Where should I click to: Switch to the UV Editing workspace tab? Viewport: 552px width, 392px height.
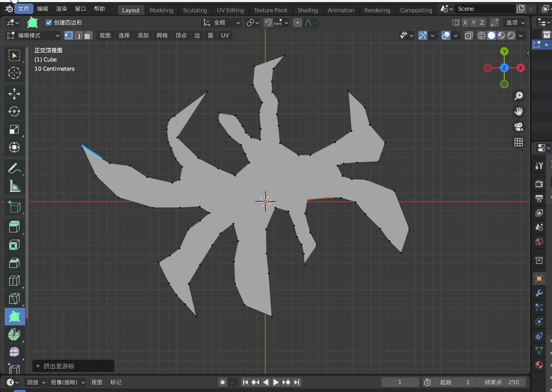click(x=230, y=10)
